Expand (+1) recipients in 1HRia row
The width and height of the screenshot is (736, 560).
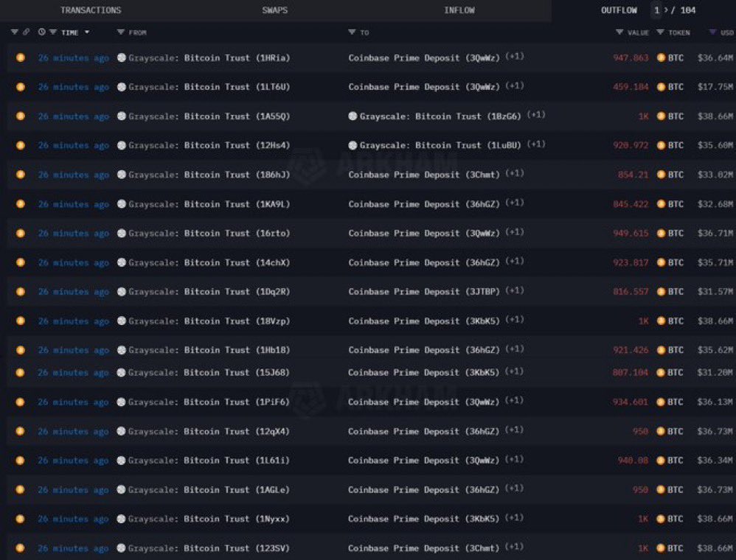(515, 56)
